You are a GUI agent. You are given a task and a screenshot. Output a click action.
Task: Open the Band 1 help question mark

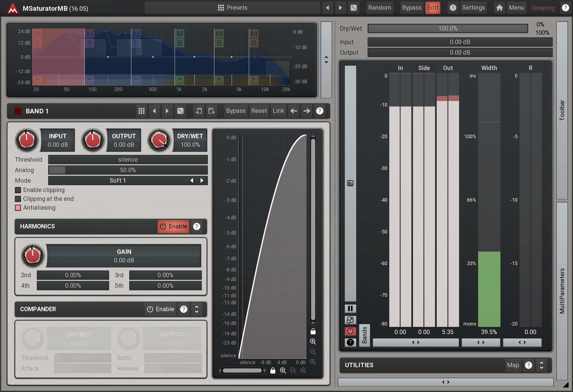319,111
